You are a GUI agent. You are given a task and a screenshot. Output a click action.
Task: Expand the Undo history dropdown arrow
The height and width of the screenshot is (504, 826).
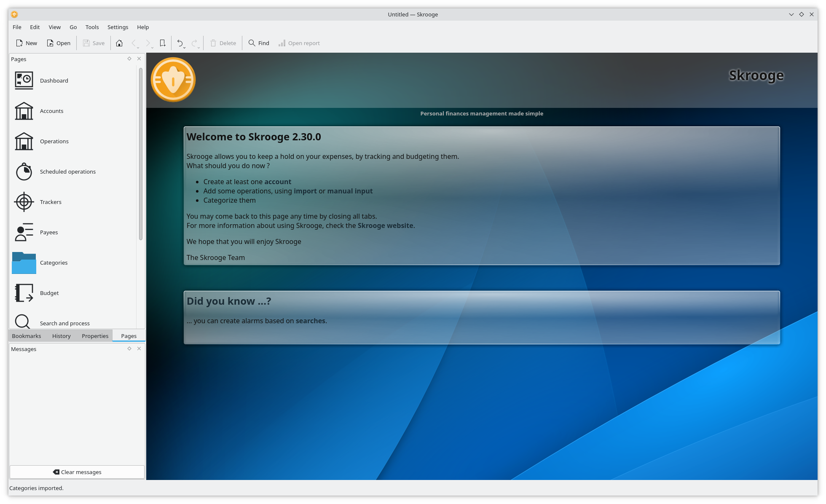[x=185, y=48]
